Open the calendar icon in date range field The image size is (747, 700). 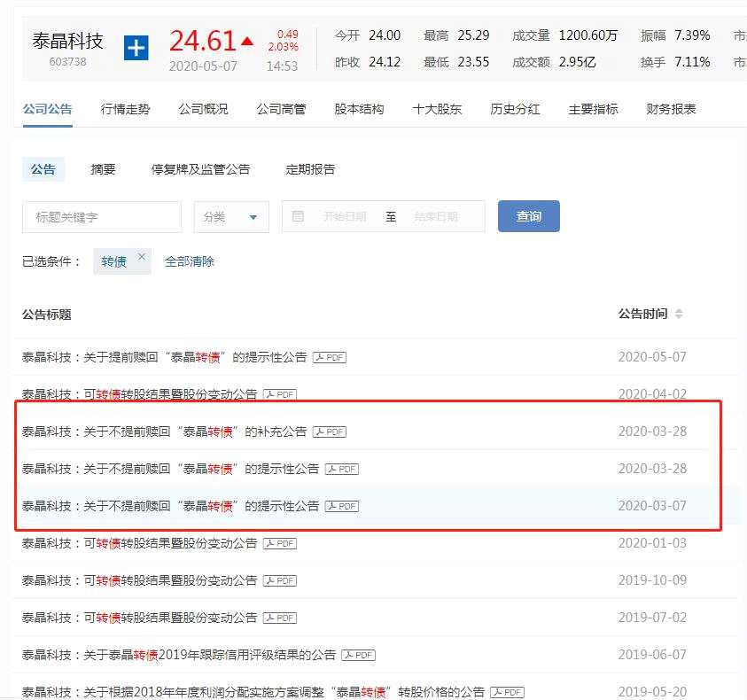coord(298,216)
